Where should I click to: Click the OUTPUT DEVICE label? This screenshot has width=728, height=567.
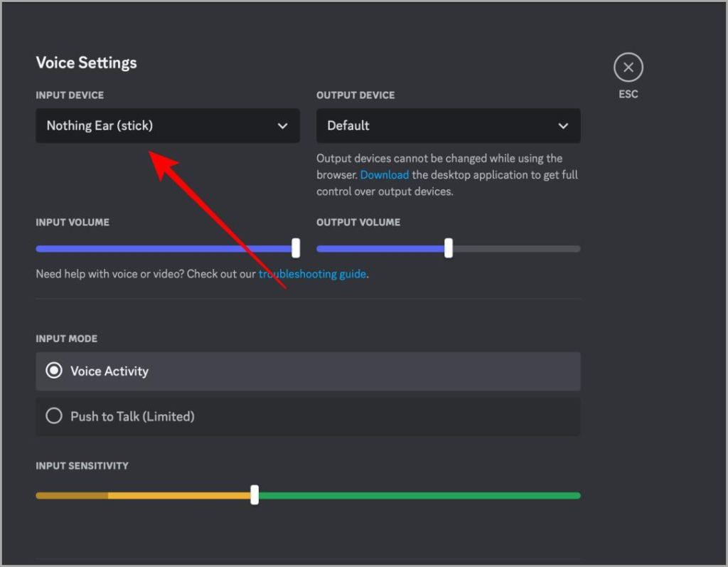click(x=355, y=95)
